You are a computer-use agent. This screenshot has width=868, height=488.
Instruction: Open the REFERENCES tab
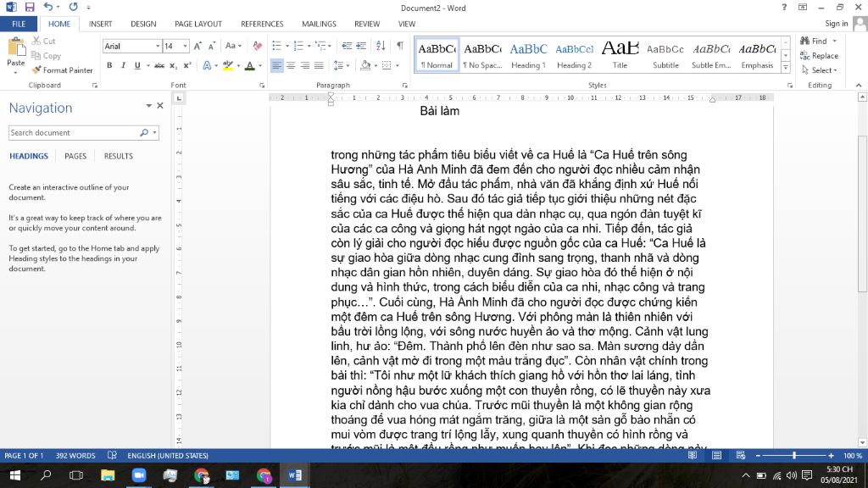(x=262, y=24)
